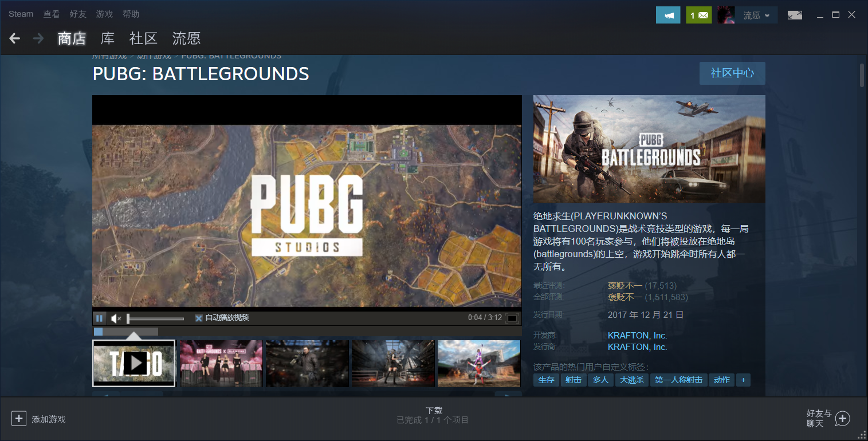Select the pink stage group thumbnail

point(221,363)
